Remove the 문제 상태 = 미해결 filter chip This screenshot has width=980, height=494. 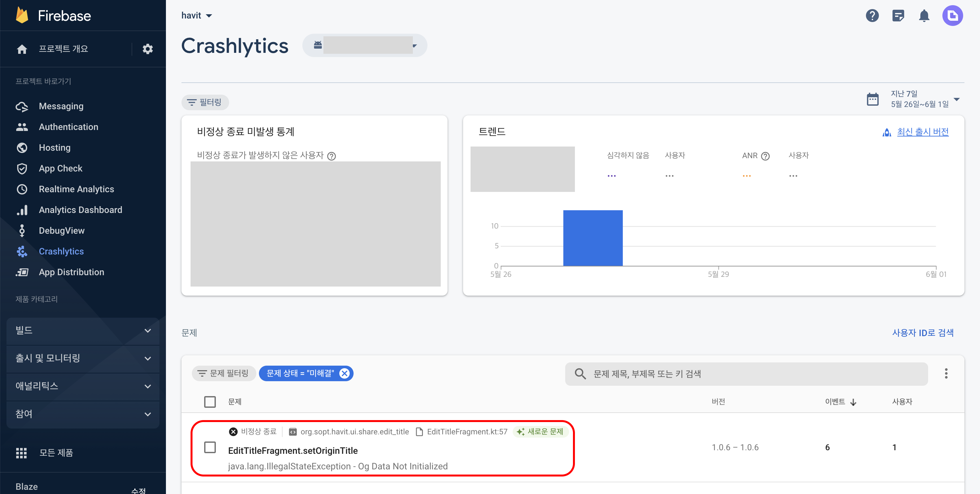click(344, 374)
